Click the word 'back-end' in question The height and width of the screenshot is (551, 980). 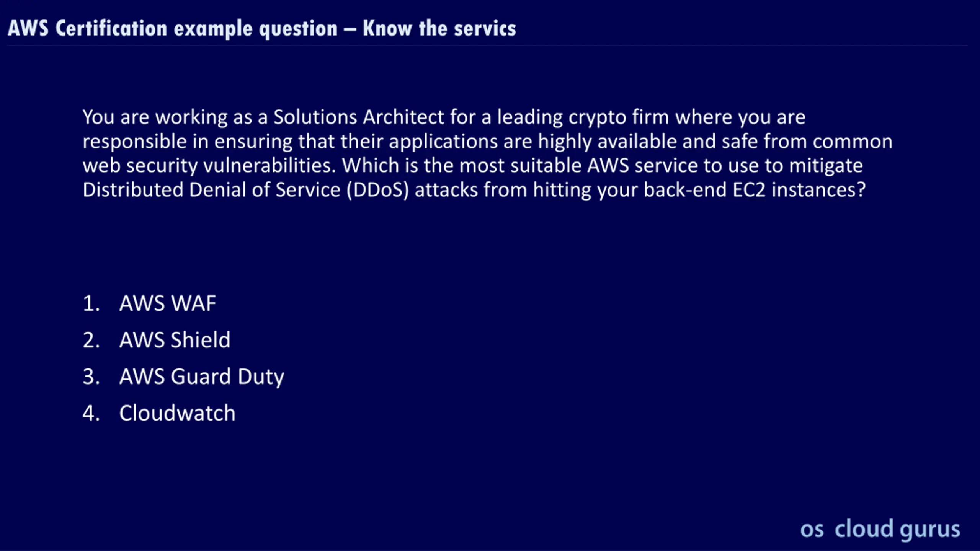[685, 190]
